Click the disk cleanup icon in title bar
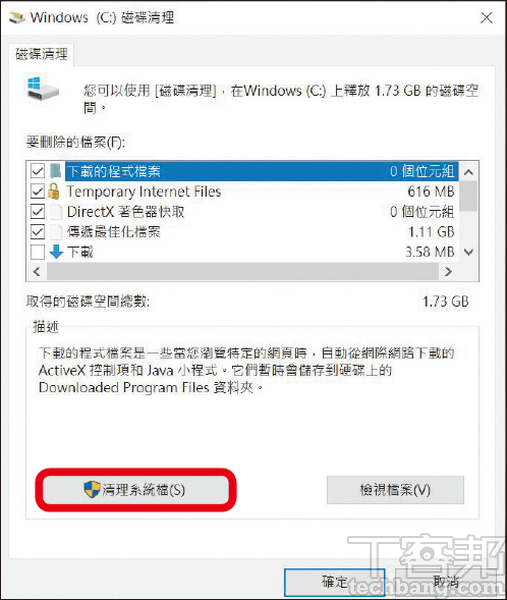507x600 pixels. click(x=17, y=18)
